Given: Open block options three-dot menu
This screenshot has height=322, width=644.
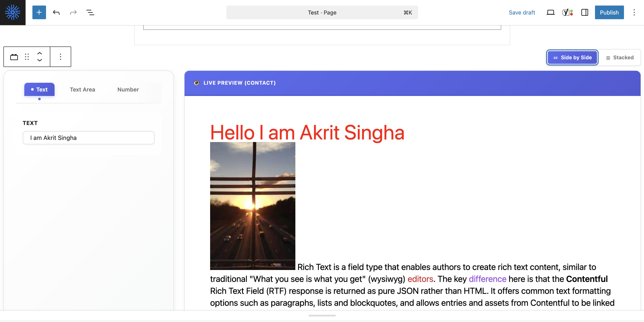Looking at the screenshot, I should [61, 57].
